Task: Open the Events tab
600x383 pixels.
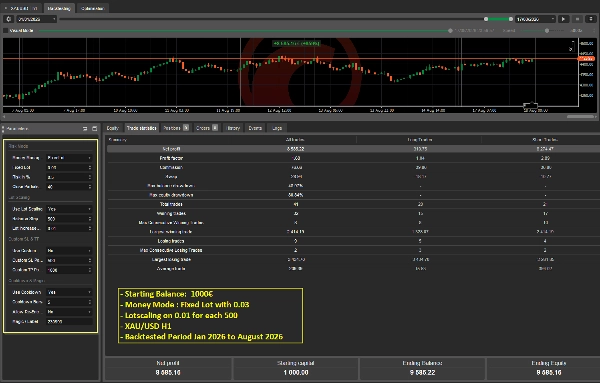Action: 255,128
